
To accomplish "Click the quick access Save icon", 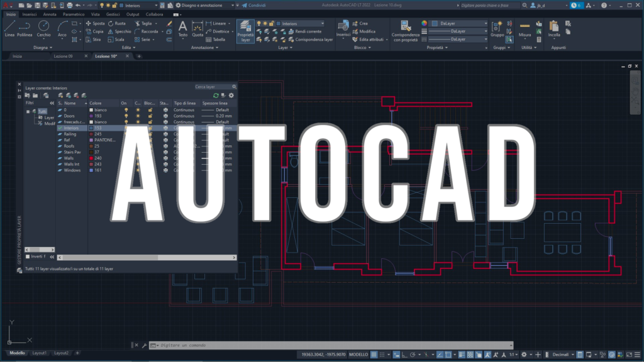I will 37,5.
